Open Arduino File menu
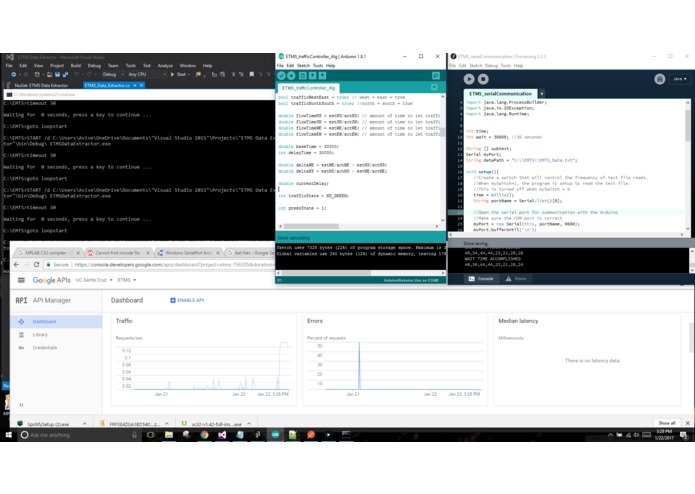Viewport: 695px width, 494px height. click(280, 66)
